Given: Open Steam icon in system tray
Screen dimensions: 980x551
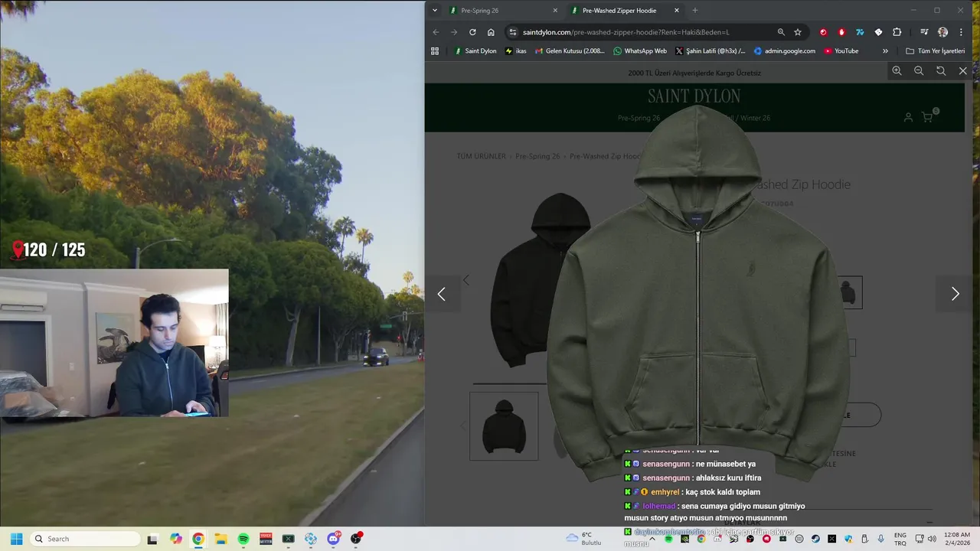Looking at the screenshot, I should click(x=815, y=539).
